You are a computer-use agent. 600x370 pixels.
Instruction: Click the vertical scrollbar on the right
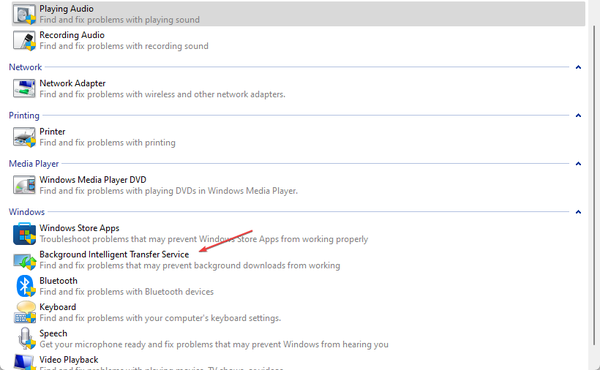coord(594,185)
